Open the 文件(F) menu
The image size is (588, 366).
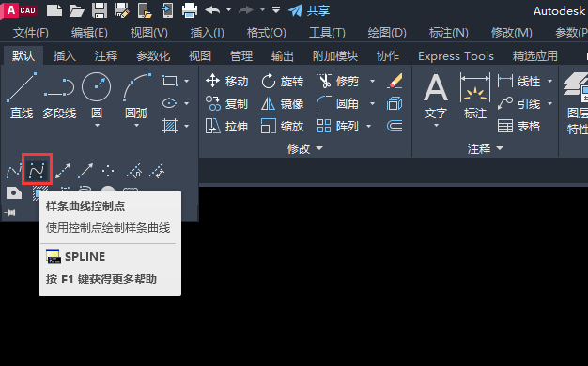(x=31, y=33)
